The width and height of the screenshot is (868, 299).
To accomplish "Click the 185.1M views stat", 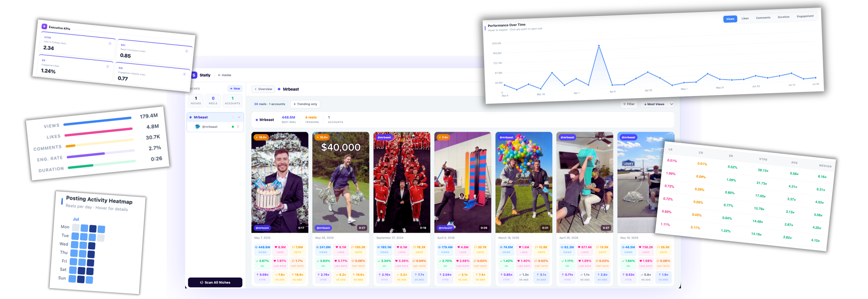I will click(x=384, y=249).
